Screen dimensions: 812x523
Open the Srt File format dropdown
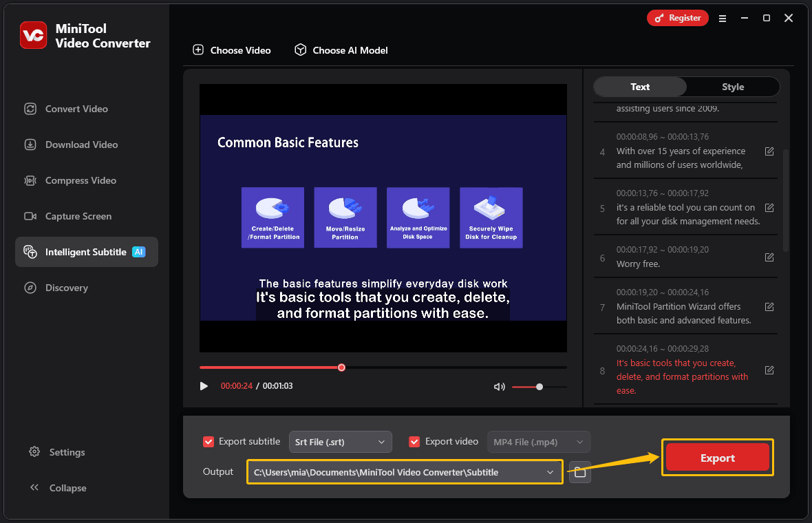coord(340,442)
